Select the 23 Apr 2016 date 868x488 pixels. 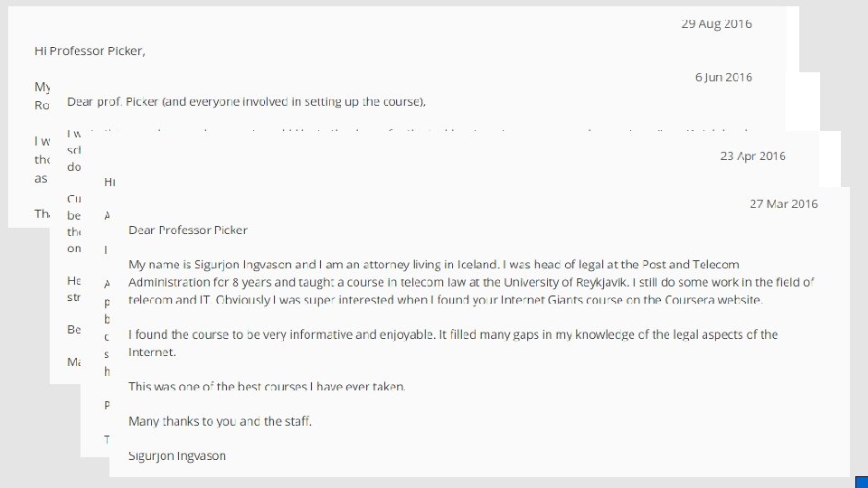(752, 156)
